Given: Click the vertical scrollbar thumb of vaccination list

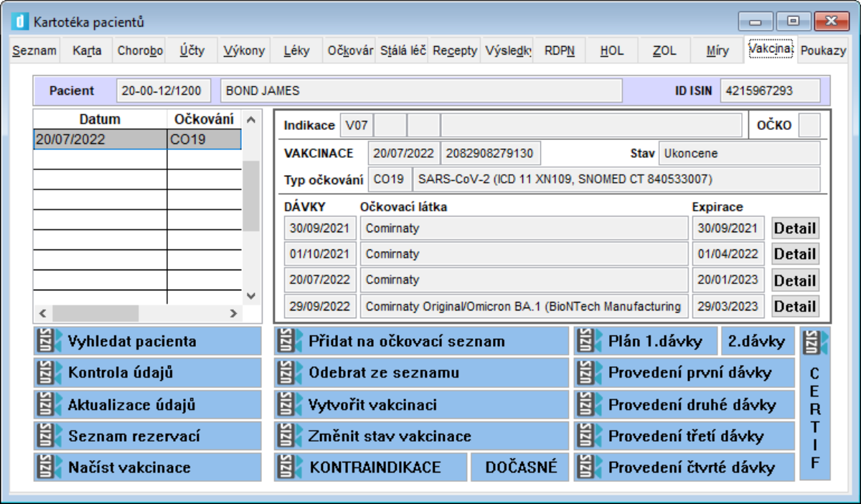Looking at the screenshot, I should point(250,196).
